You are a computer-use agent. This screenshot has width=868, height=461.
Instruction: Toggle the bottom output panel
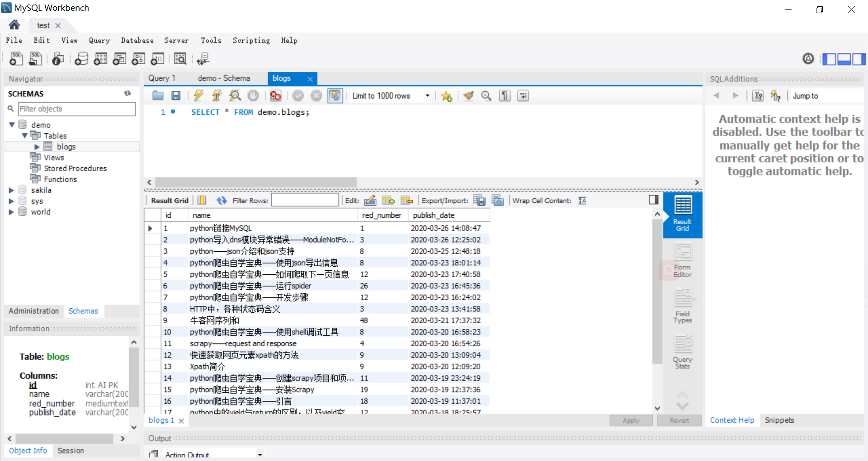(x=844, y=59)
